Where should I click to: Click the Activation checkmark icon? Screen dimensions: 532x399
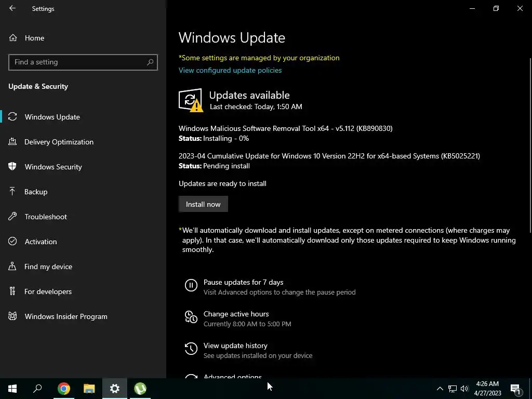[x=12, y=241]
